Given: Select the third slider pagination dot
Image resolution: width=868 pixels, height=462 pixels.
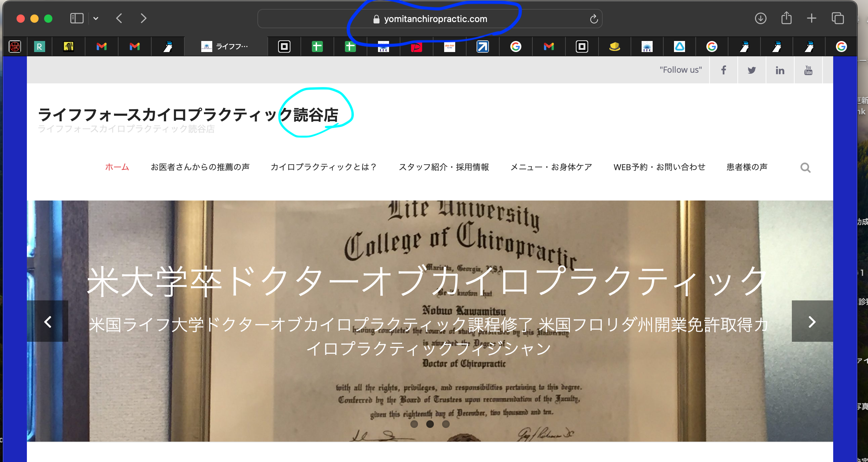Looking at the screenshot, I should (446, 424).
